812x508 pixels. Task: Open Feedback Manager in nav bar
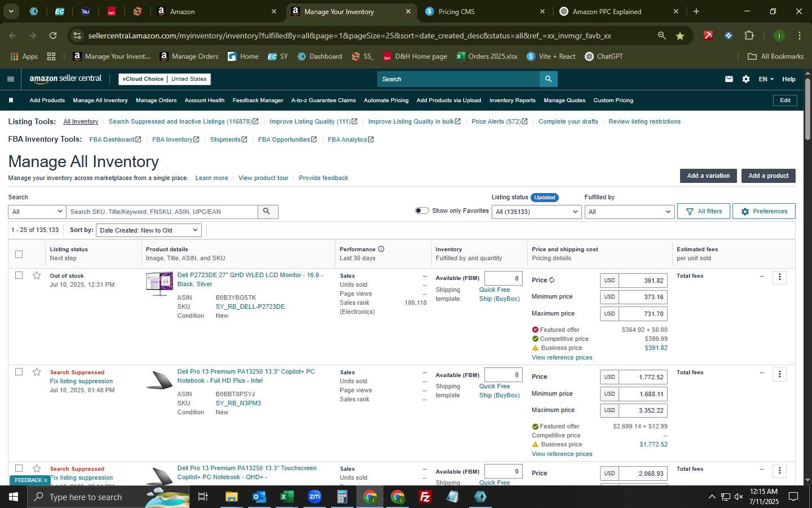pos(258,100)
